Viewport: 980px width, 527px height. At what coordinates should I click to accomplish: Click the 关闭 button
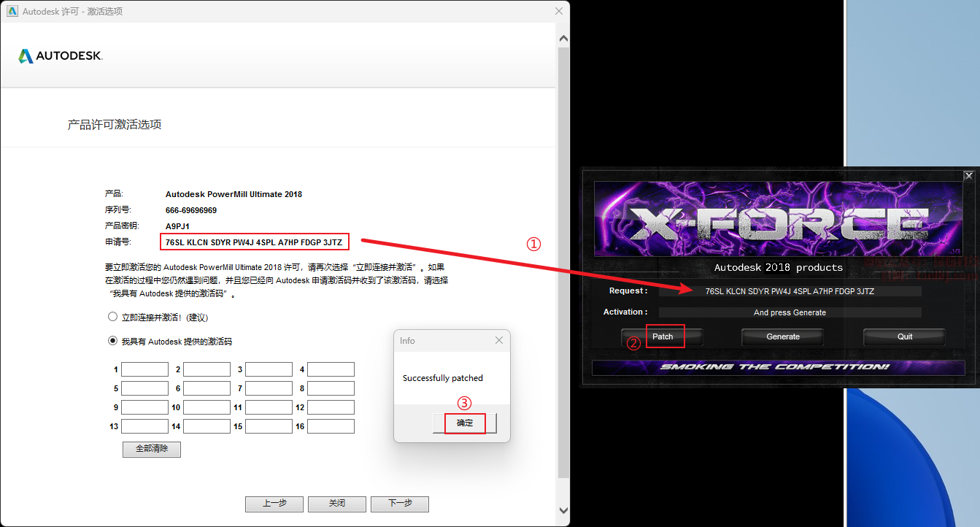(x=337, y=504)
